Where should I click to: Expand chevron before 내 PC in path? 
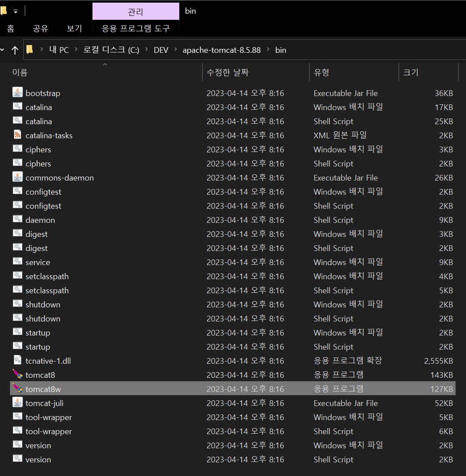(41, 49)
